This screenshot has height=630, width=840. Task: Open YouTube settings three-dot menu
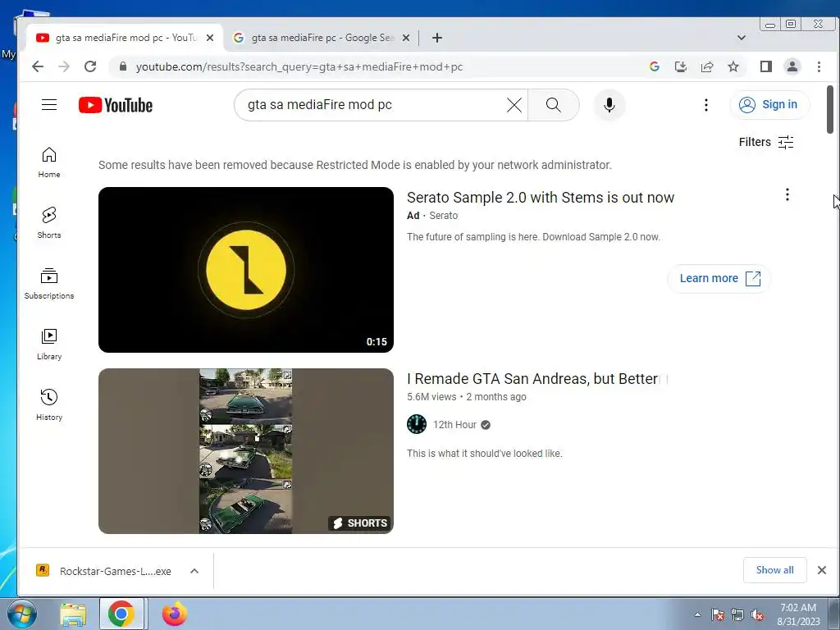click(x=706, y=105)
